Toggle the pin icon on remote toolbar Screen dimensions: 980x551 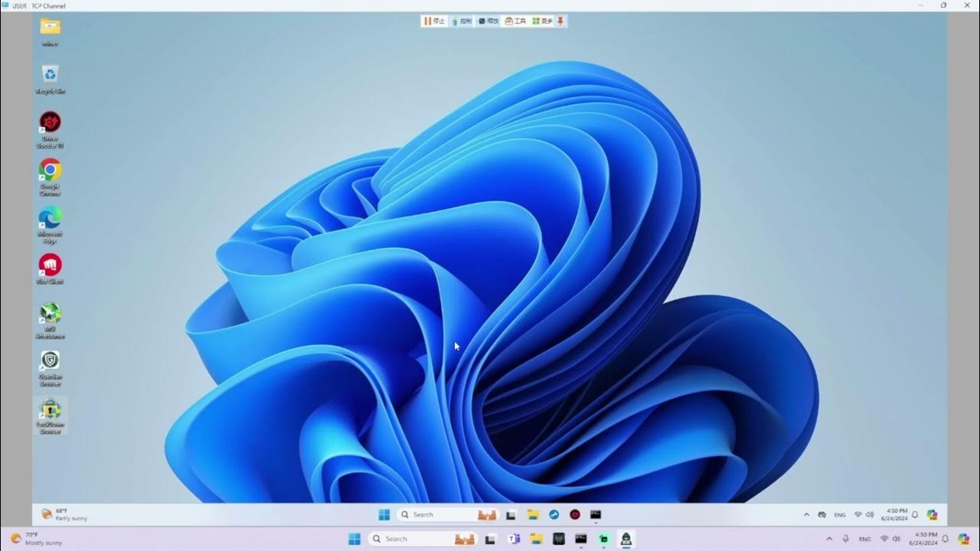point(560,21)
